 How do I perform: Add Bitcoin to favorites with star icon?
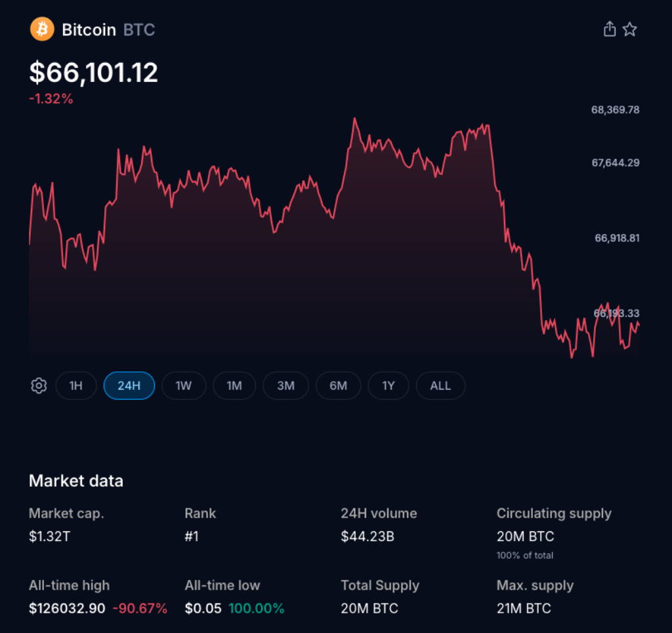[x=630, y=29]
